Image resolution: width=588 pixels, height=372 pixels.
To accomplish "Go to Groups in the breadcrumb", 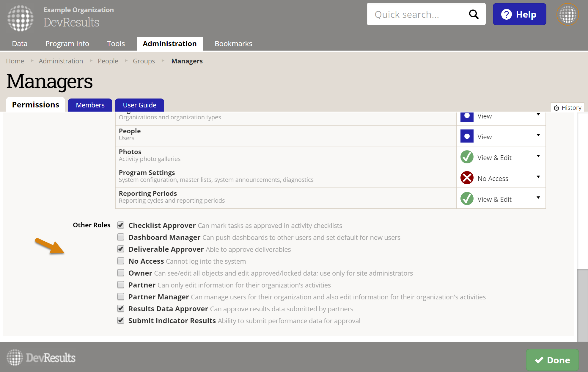I will coord(144,61).
